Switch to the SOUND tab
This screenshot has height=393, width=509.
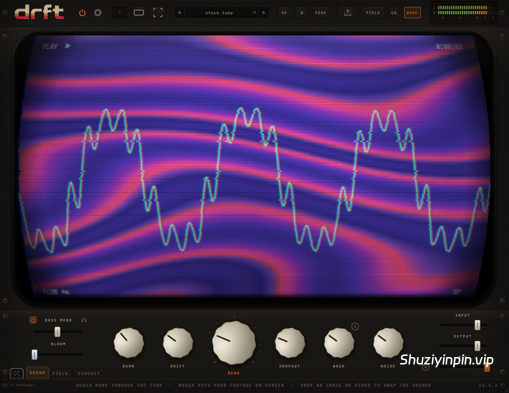pyautogui.click(x=37, y=373)
